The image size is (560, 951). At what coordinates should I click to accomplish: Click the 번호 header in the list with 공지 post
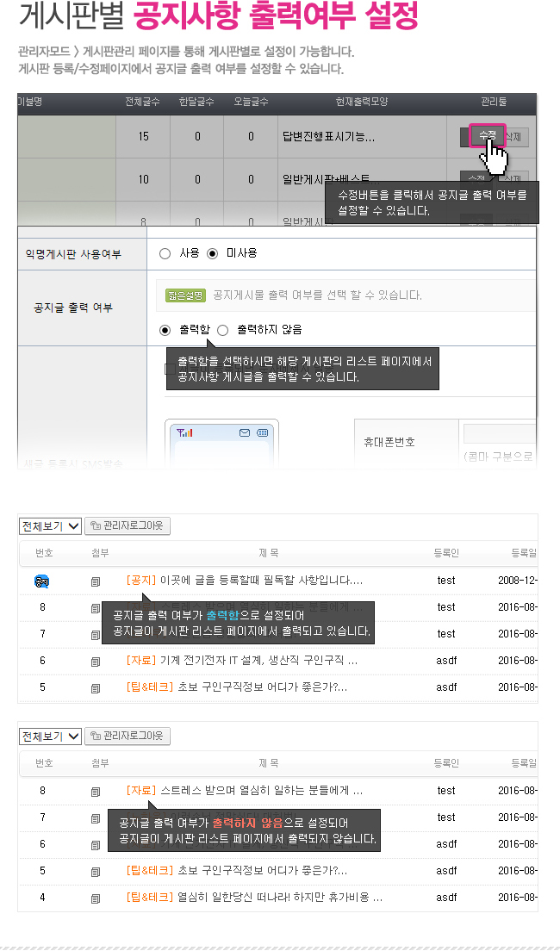pyautogui.click(x=44, y=552)
